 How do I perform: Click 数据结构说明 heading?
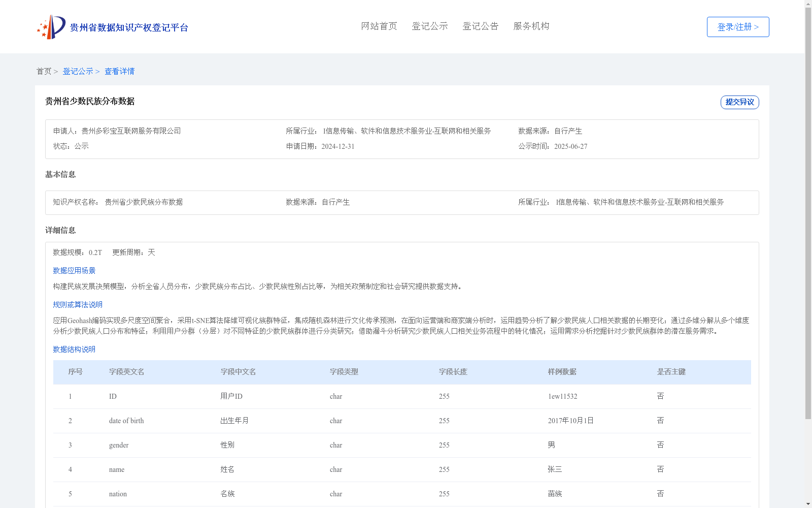[74, 350]
